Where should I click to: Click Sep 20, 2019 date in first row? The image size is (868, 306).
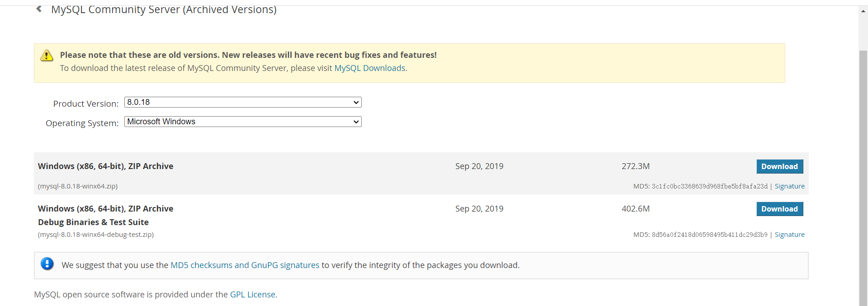pyautogui.click(x=479, y=166)
